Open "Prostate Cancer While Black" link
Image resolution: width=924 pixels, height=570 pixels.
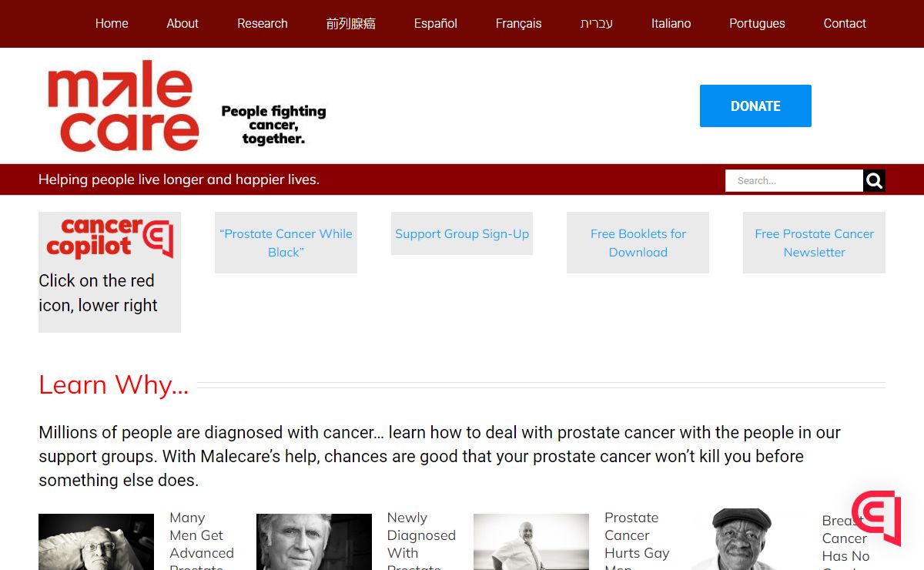click(x=286, y=243)
